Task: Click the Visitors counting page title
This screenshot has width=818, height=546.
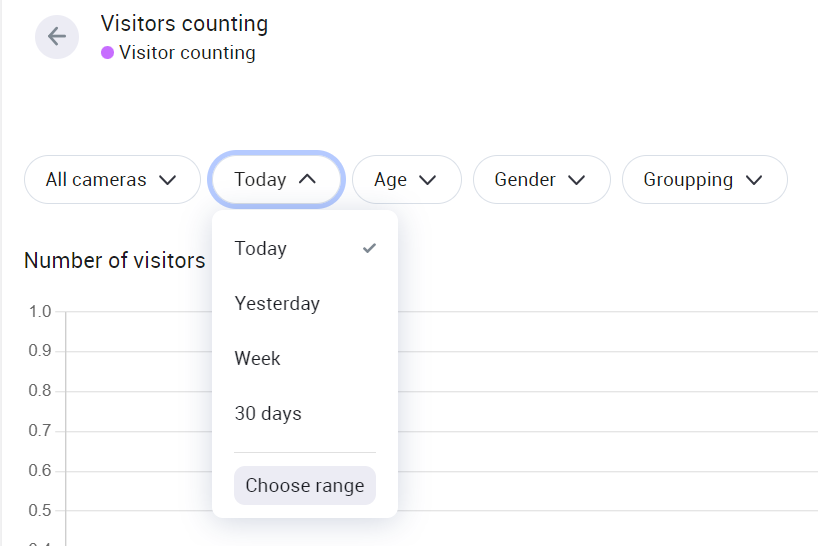Action: tap(184, 23)
